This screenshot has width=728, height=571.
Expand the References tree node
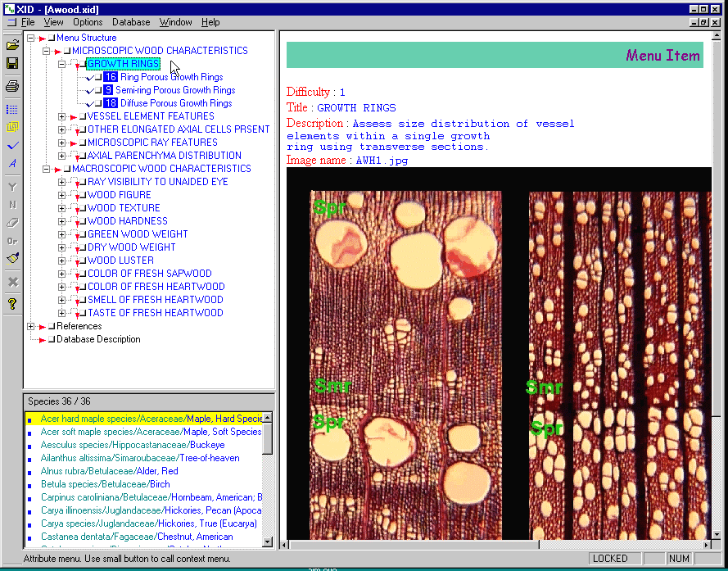(x=31, y=326)
